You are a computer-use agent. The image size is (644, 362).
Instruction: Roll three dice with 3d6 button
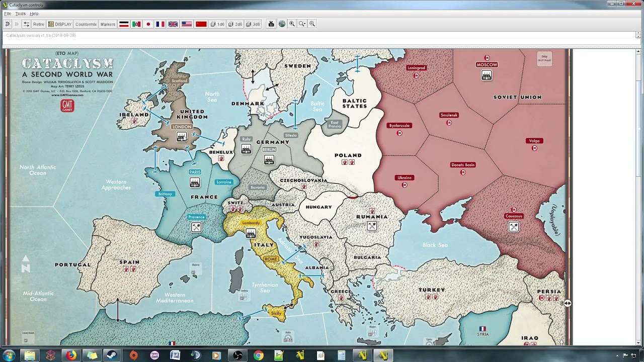coord(253,24)
